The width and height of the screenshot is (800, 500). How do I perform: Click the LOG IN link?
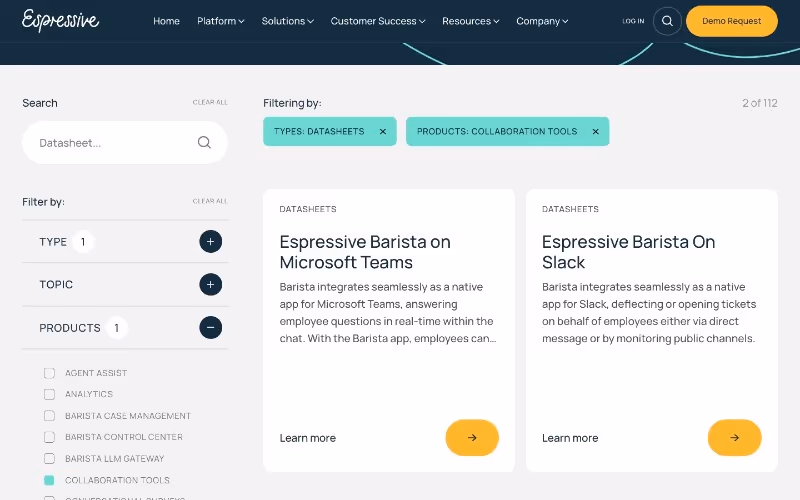(633, 21)
